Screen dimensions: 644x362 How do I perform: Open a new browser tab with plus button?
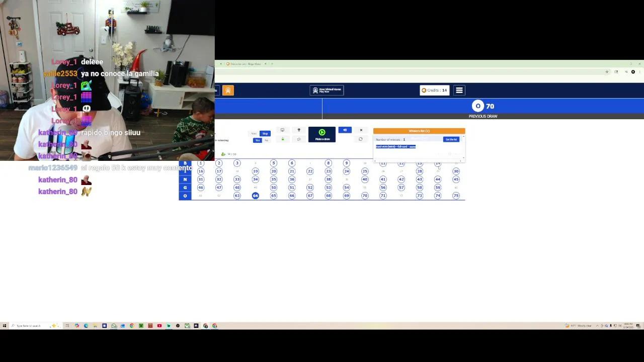point(272,64)
